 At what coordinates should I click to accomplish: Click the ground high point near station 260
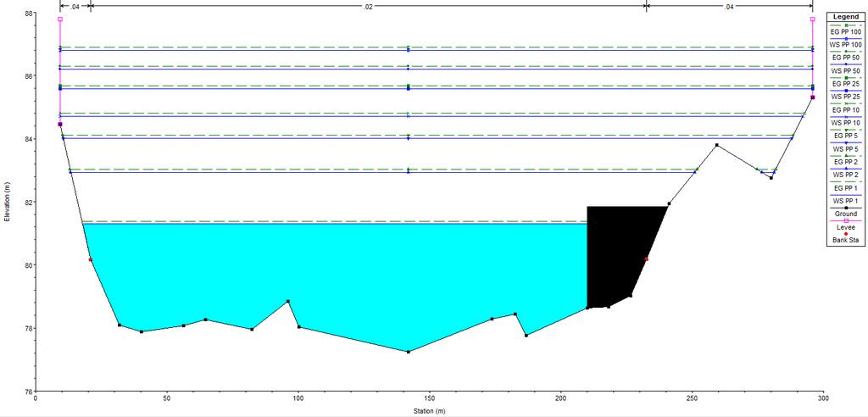(717, 145)
